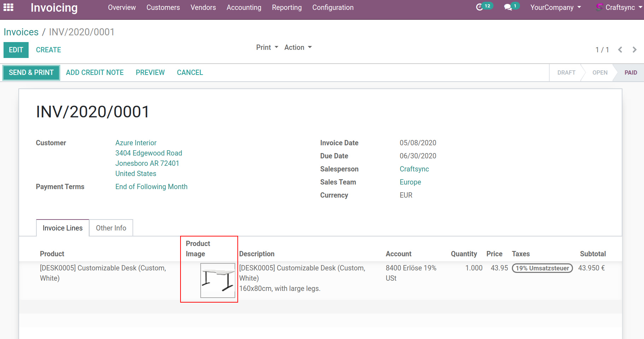Expand the Print dropdown

tap(267, 47)
